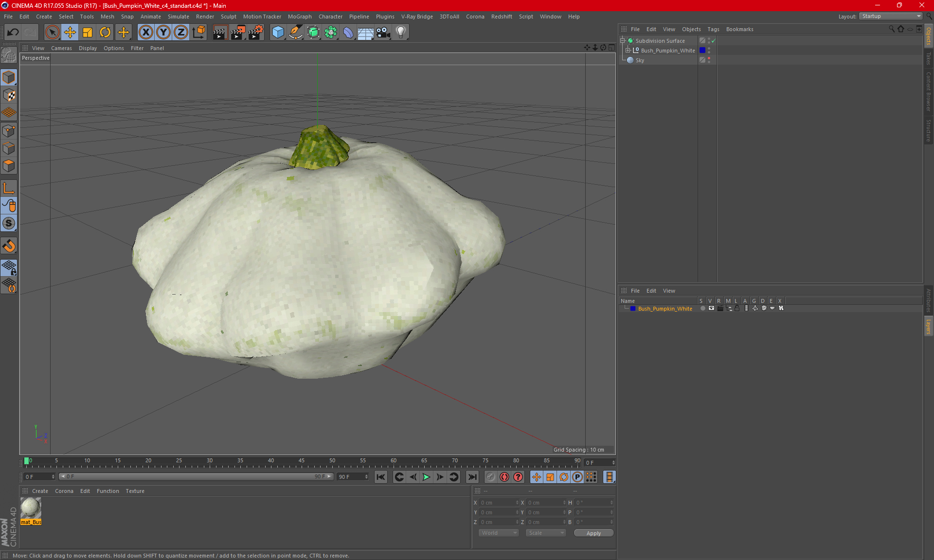The width and height of the screenshot is (934, 560).
Task: Choose the Spline Pen tool
Action: (x=295, y=33)
